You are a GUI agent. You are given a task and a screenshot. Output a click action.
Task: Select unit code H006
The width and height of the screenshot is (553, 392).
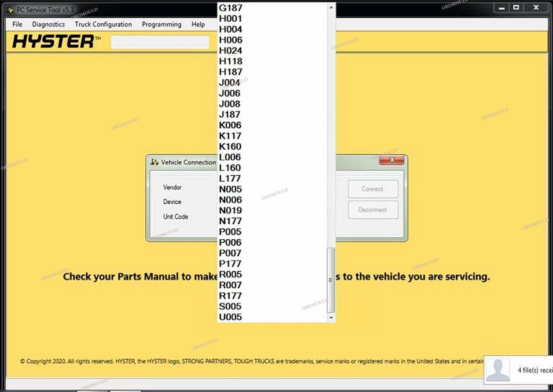click(x=272, y=40)
